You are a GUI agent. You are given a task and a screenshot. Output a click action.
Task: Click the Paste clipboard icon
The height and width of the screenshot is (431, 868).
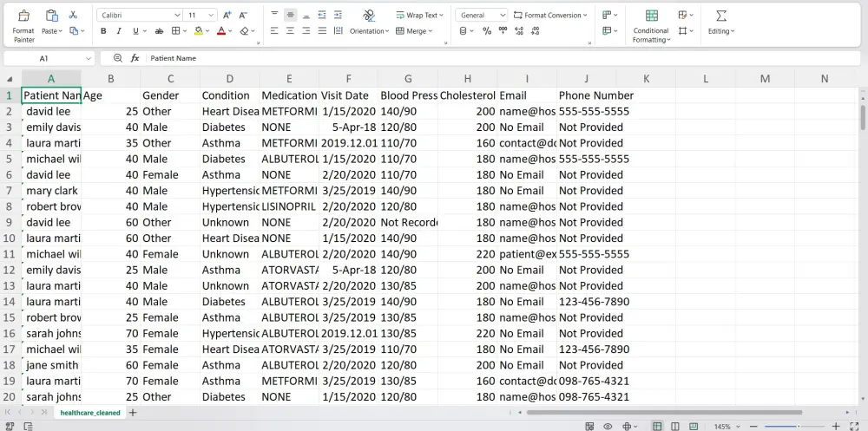51,16
